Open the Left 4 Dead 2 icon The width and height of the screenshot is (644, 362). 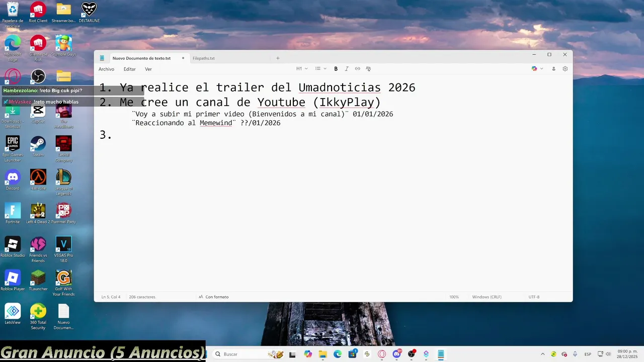coord(38,214)
